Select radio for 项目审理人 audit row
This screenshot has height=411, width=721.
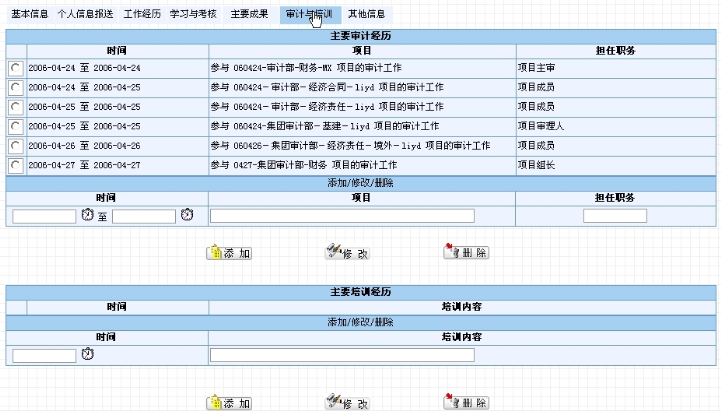pyautogui.click(x=15, y=126)
